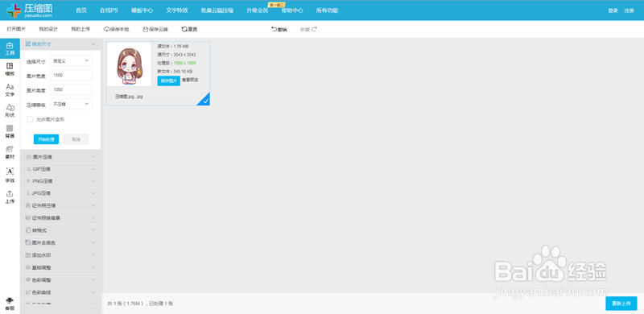Open the 背景 background sidebar icon
The width and height of the screenshot is (644, 314).
click(x=10, y=131)
